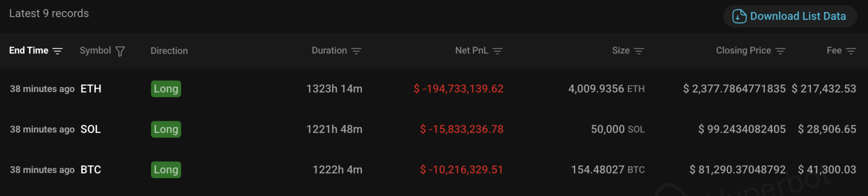Select the End Time column header
868x196 pixels.
pyautogui.click(x=29, y=50)
